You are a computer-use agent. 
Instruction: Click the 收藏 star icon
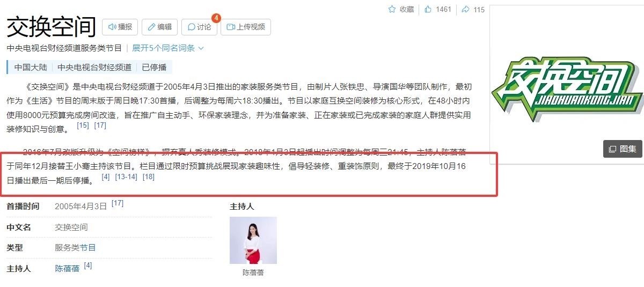point(392,9)
